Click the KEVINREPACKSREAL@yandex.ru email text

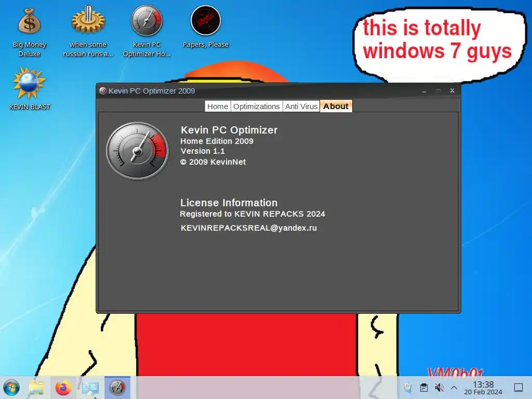(249, 228)
